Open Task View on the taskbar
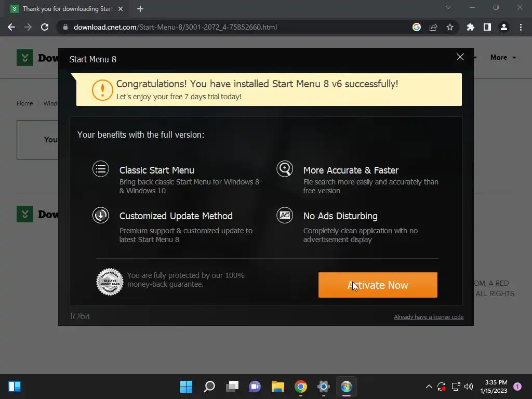This screenshot has width=532, height=399. point(232,387)
